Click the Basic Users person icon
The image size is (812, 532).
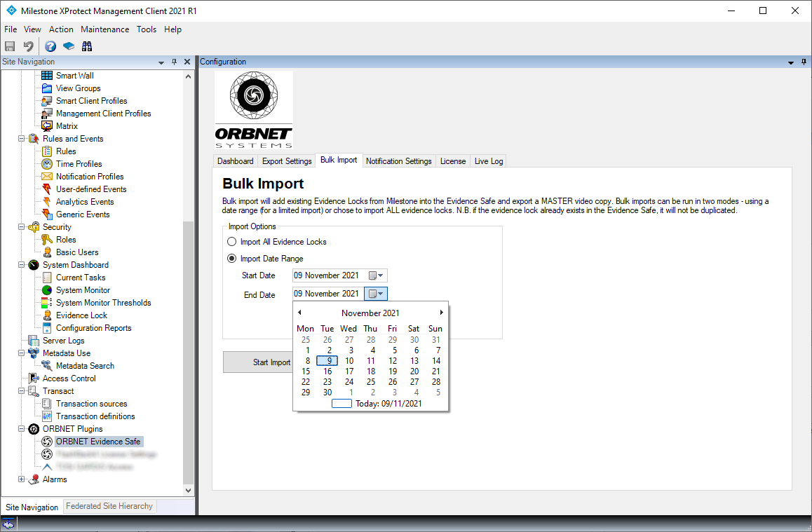[47, 252]
